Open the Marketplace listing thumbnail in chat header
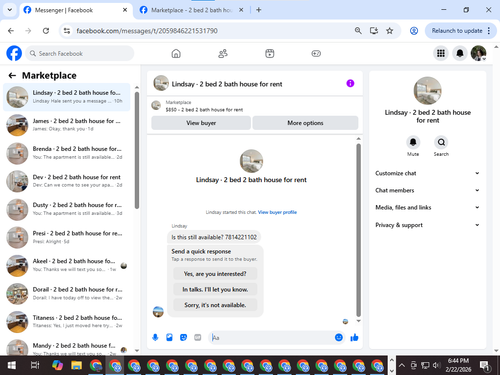The image size is (500, 375). (x=156, y=105)
